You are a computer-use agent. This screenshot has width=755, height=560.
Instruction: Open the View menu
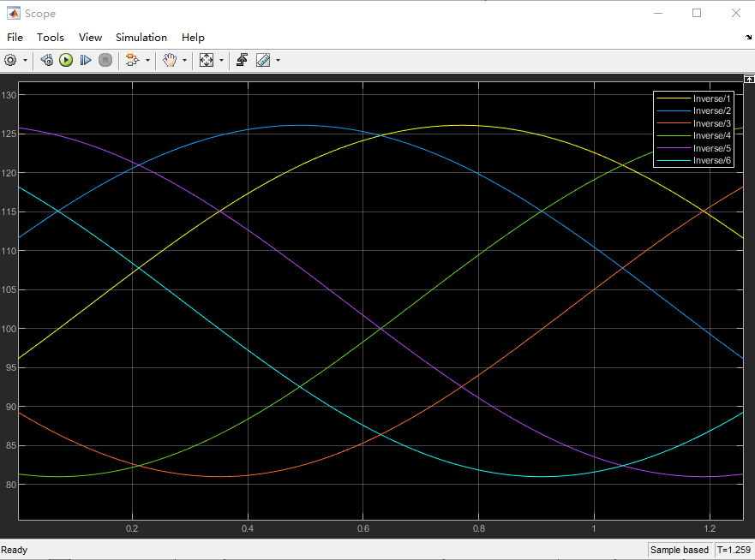[91, 38]
